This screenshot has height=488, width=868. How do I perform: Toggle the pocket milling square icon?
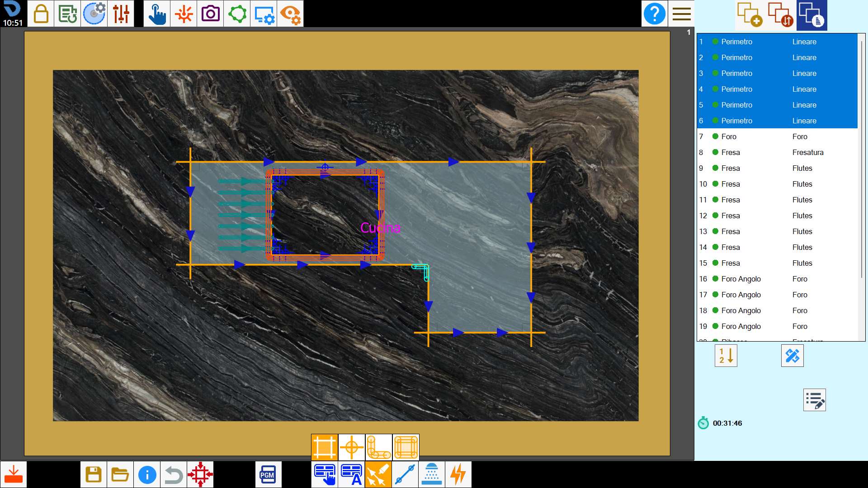(406, 447)
